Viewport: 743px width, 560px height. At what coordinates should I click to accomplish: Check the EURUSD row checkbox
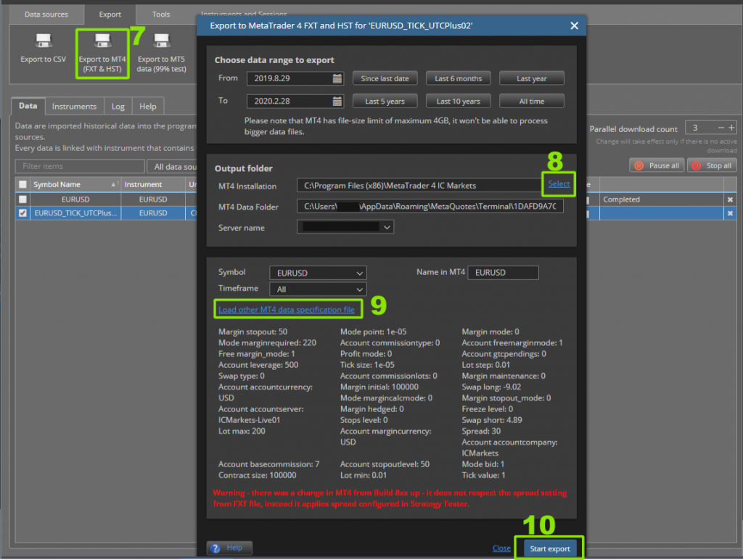[22, 199]
